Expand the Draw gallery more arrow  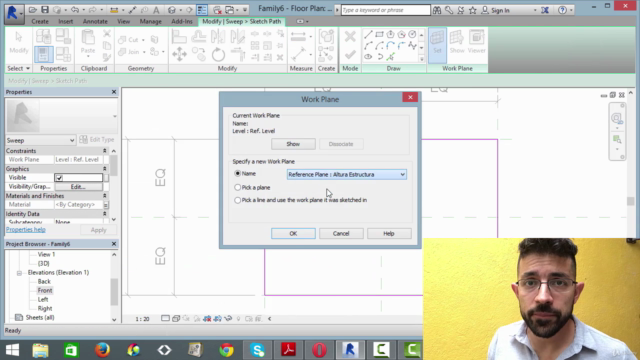click(421, 59)
